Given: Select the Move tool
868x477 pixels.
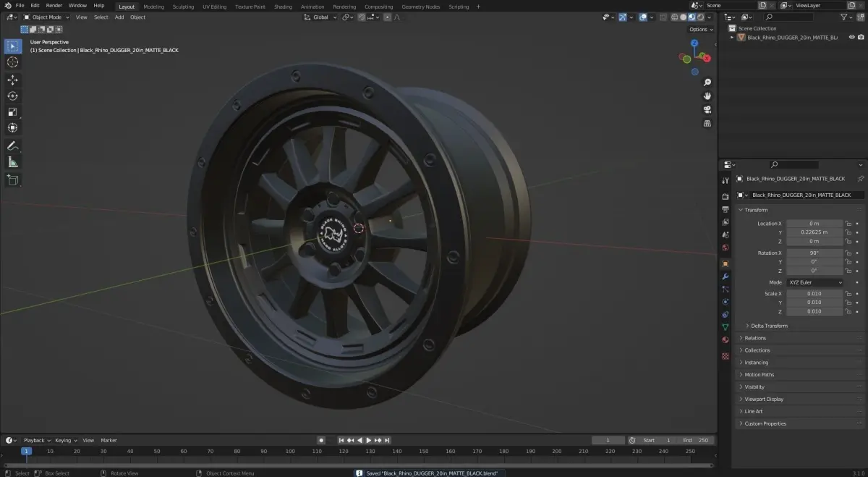Looking at the screenshot, I should point(12,80).
